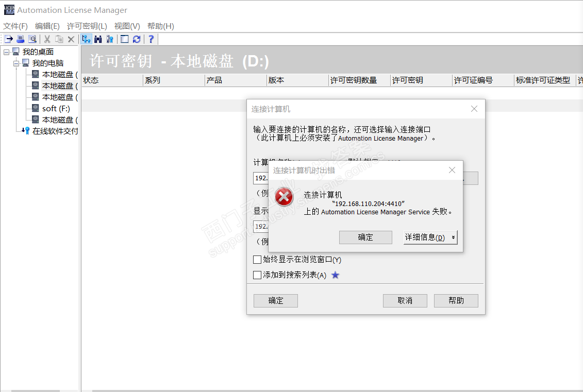Open the 编辑(E) menu
583x392 pixels.
[x=47, y=26]
